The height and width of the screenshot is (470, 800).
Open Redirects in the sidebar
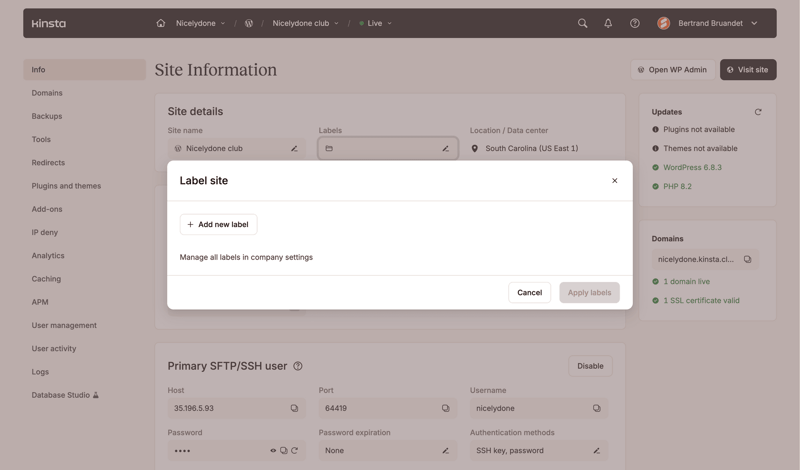point(48,163)
